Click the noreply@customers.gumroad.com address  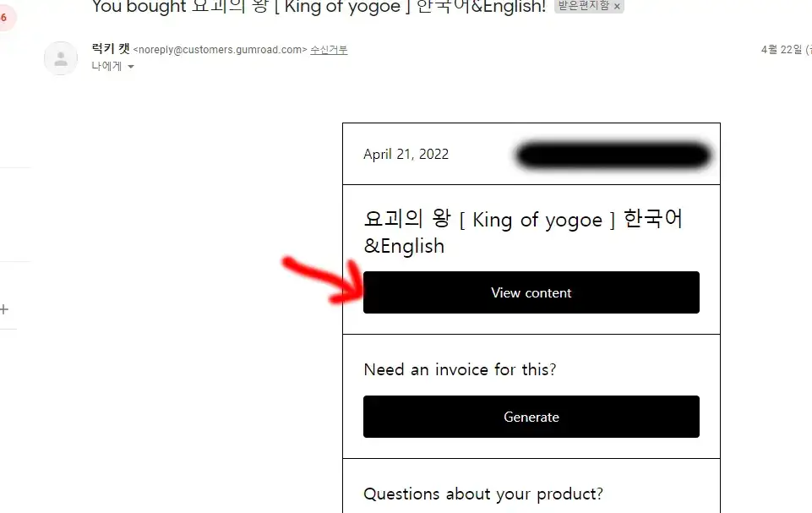[x=220, y=50]
